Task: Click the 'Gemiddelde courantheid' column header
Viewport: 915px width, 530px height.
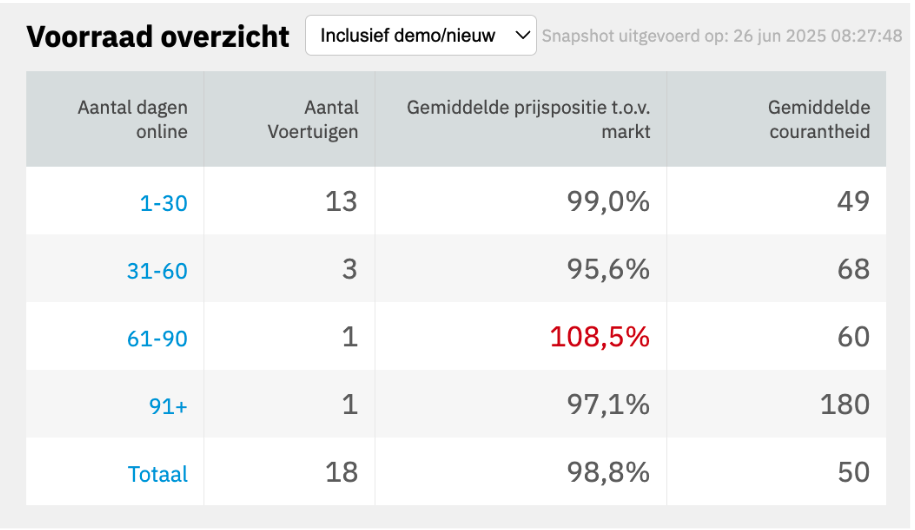Action: pyautogui.click(x=819, y=119)
